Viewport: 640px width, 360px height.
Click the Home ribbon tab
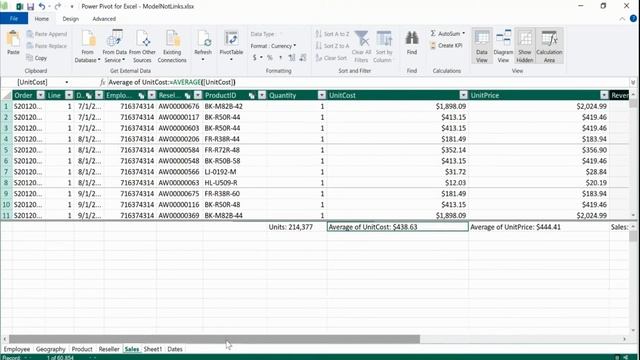pos(42,19)
